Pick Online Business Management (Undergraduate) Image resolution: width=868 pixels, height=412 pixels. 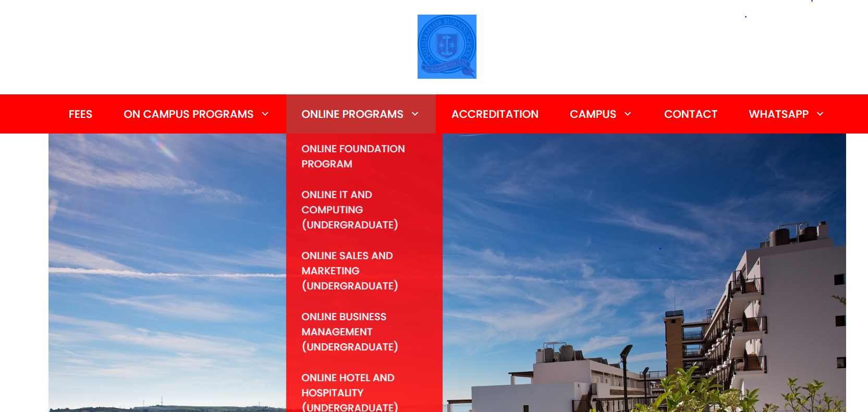tap(349, 332)
